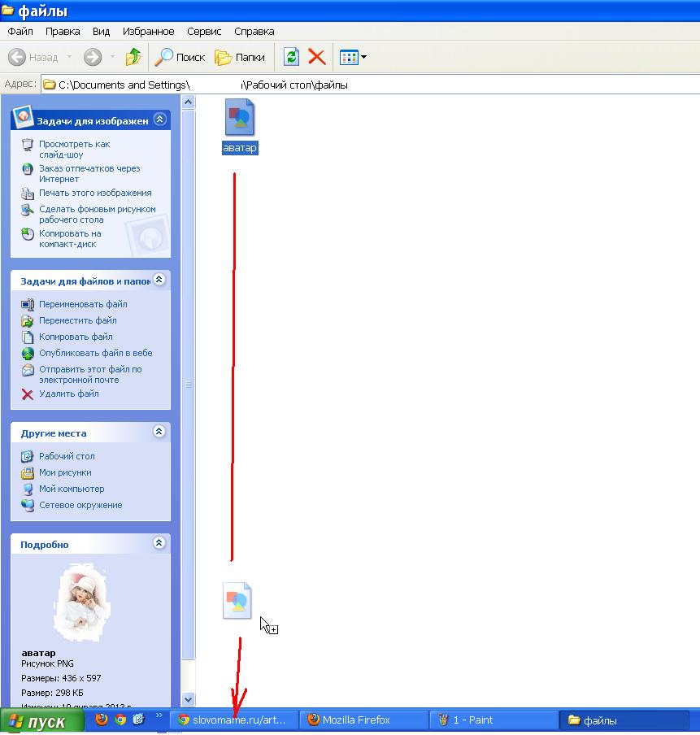Open dropdown arrow next to Views icon
This screenshot has height=735, width=700.
pyautogui.click(x=364, y=57)
